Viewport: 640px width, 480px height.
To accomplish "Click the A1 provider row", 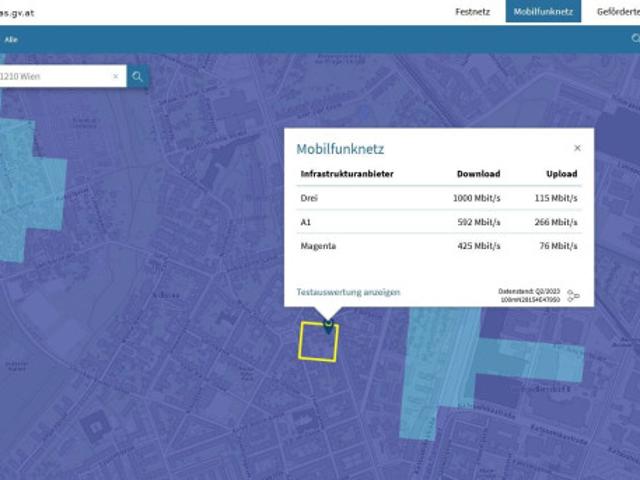I will point(438,222).
